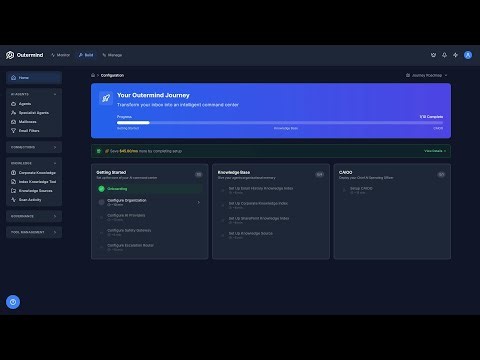Click the Mailboxes sidebar icon
This screenshot has width=480, height=360.
(13, 122)
